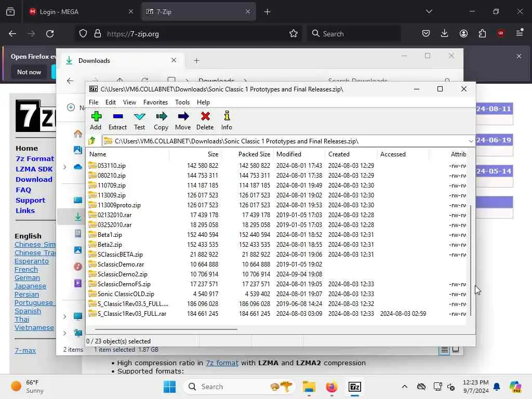Open Firefox downloads panel icon
Image resolution: width=532 pixels, height=399 pixels.
[445, 33]
